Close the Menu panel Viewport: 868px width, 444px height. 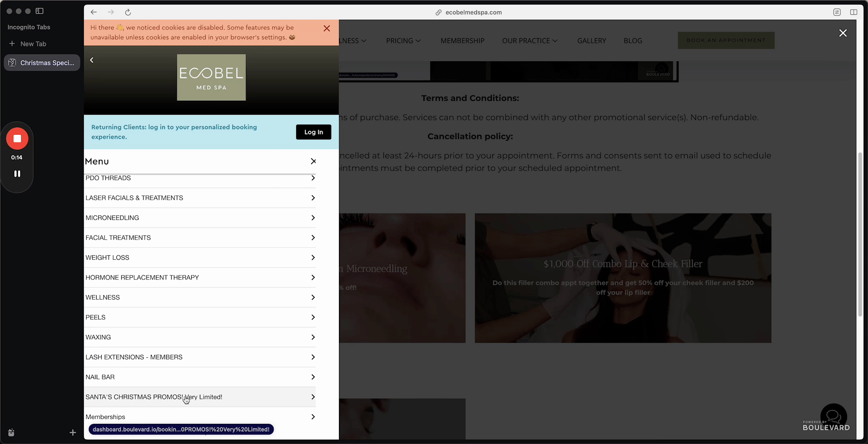pos(313,161)
